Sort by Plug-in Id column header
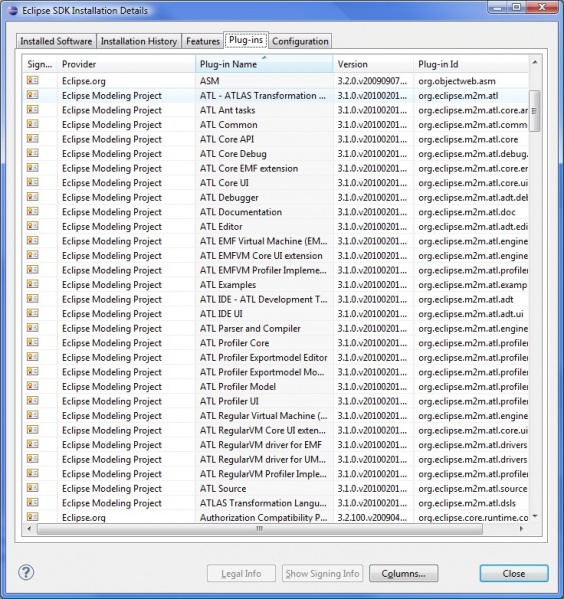Viewport: 564px width, 599px height. (x=471, y=64)
